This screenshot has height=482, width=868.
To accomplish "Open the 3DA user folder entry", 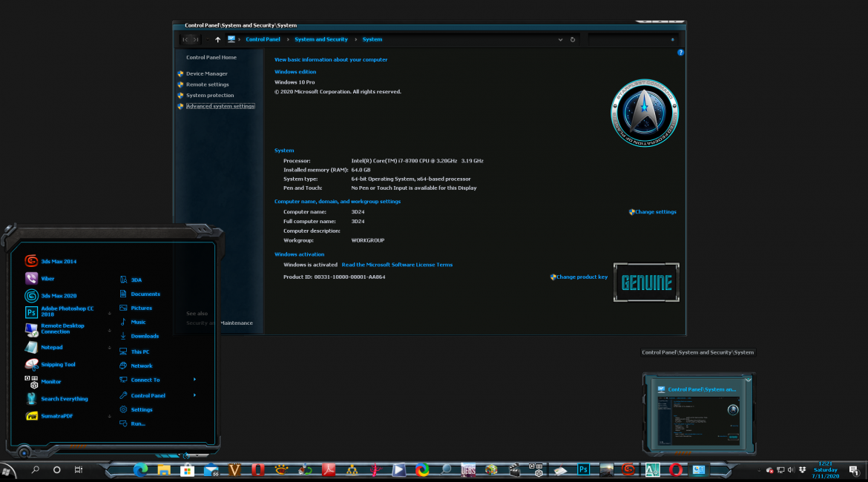I will [x=131, y=280].
